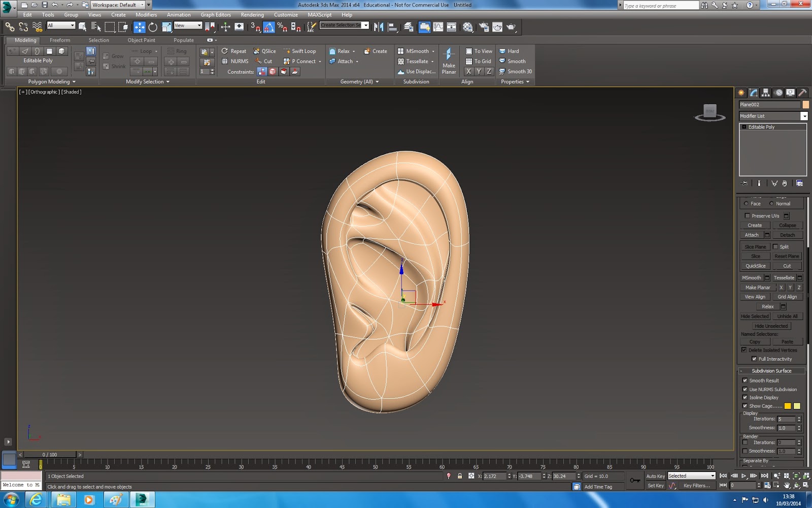Viewport: 812px width, 508px height.
Task: Activate the Select and Scale tool
Action: [x=166, y=27]
